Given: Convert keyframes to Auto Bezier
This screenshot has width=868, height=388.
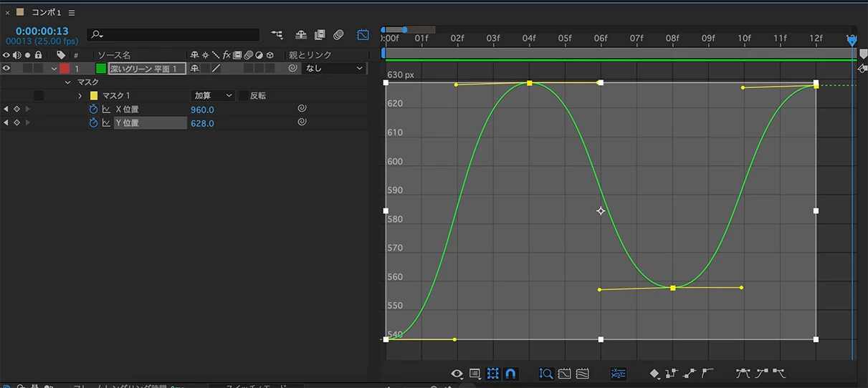Looking at the screenshot, I should pos(707,373).
